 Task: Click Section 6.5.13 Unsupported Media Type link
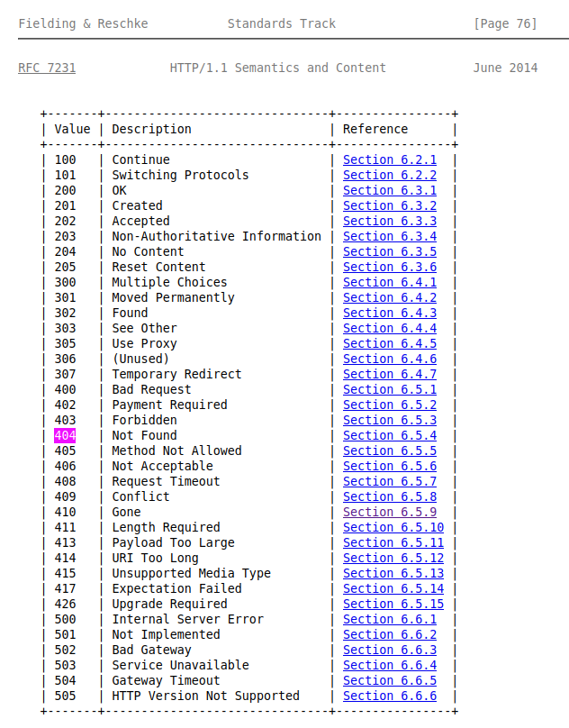point(393,573)
